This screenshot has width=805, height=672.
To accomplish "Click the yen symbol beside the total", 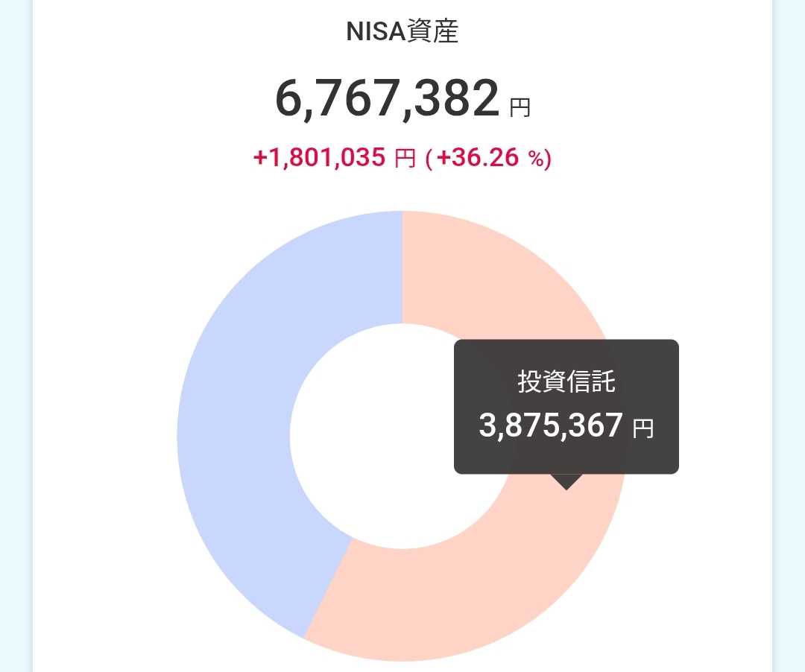I will (x=520, y=109).
